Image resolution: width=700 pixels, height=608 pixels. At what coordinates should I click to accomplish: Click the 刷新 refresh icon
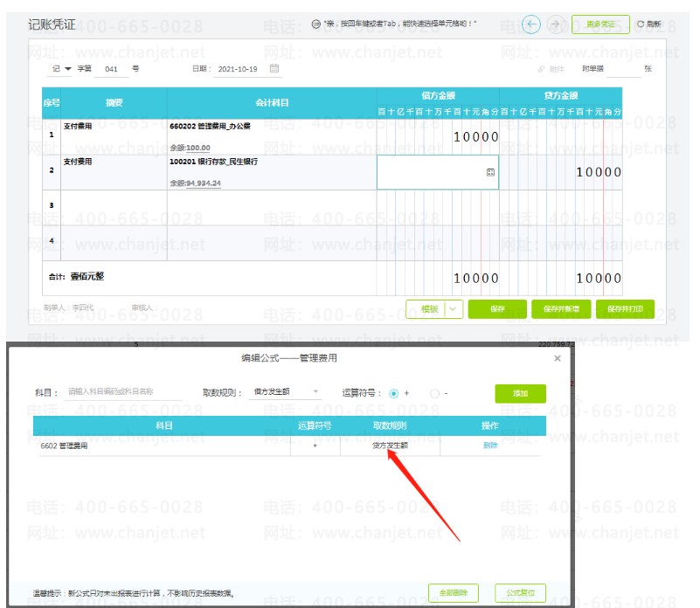[641, 24]
